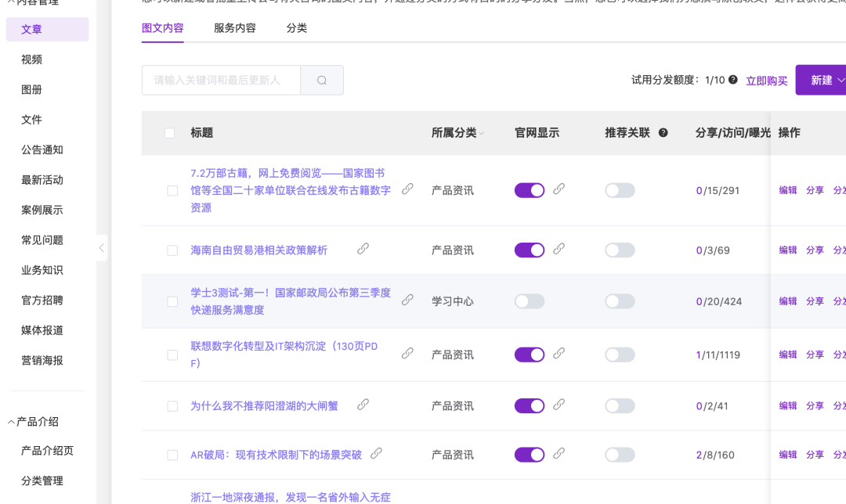The height and width of the screenshot is (504, 846).
Task: Check the select-all checkbox in table header
Action: 169,133
